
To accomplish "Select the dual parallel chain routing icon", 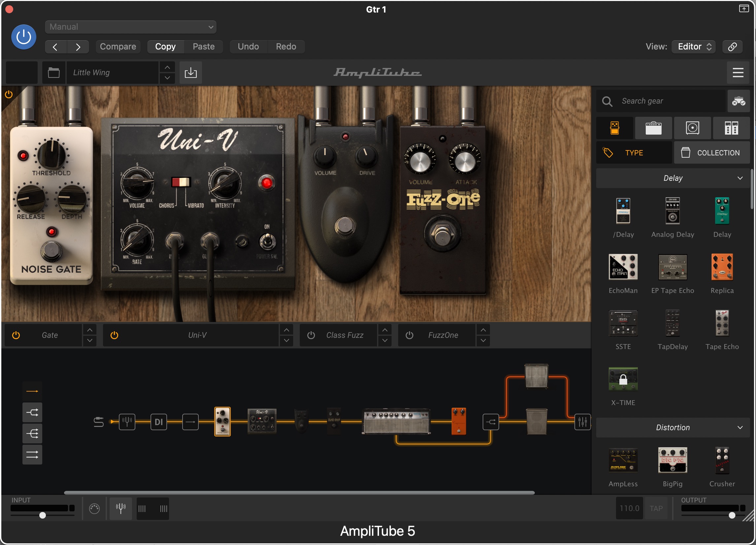I will point(32,455).
